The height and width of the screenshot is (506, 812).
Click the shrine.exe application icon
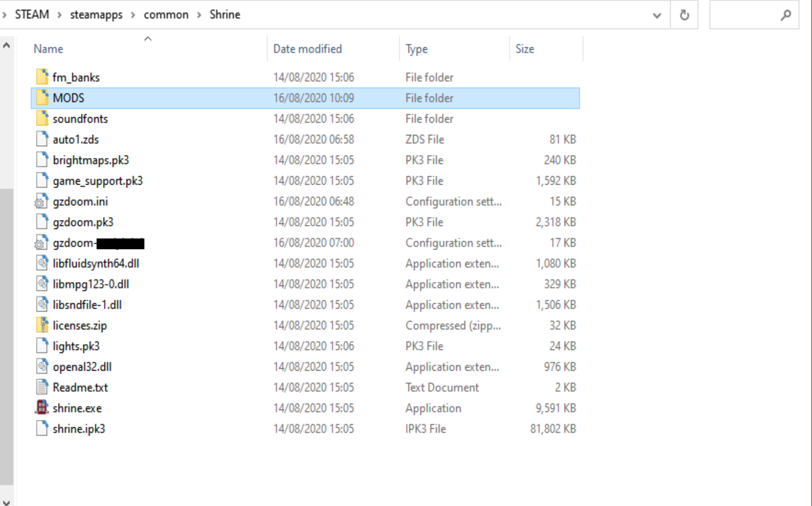(x=42, y=408)
